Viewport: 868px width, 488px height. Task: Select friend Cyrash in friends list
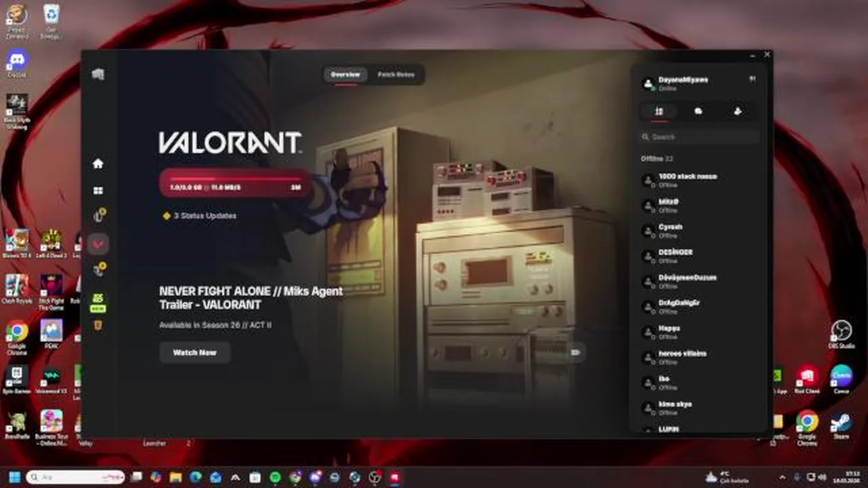pyautogui.click(x=700, y=230)
